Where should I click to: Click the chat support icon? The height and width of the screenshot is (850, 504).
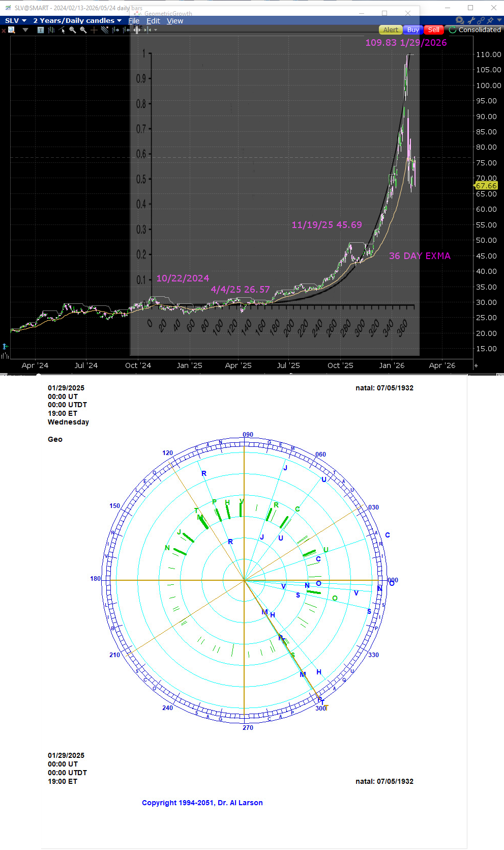(x=460, y=20)
